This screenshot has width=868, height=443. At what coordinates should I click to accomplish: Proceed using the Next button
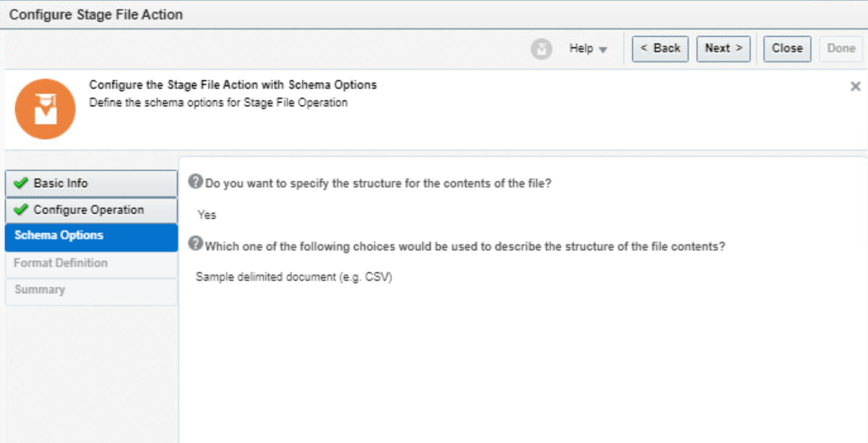point(723,49)
